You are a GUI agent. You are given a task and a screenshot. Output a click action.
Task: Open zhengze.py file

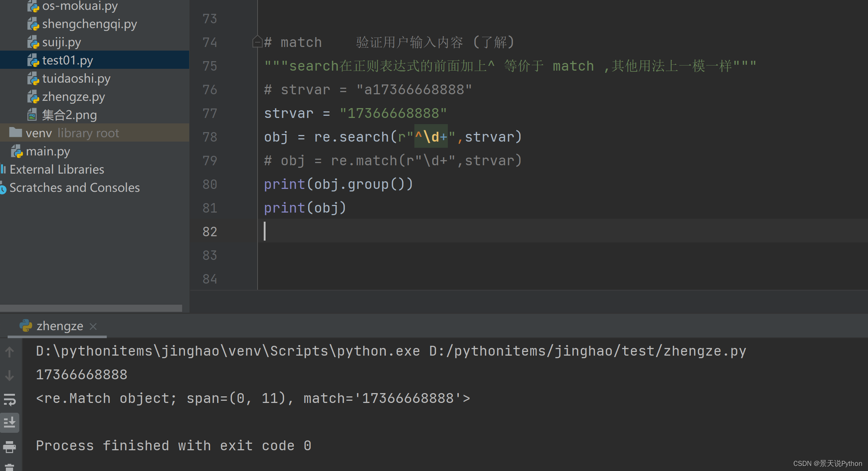pyautogui.click(x=73, y=97)
